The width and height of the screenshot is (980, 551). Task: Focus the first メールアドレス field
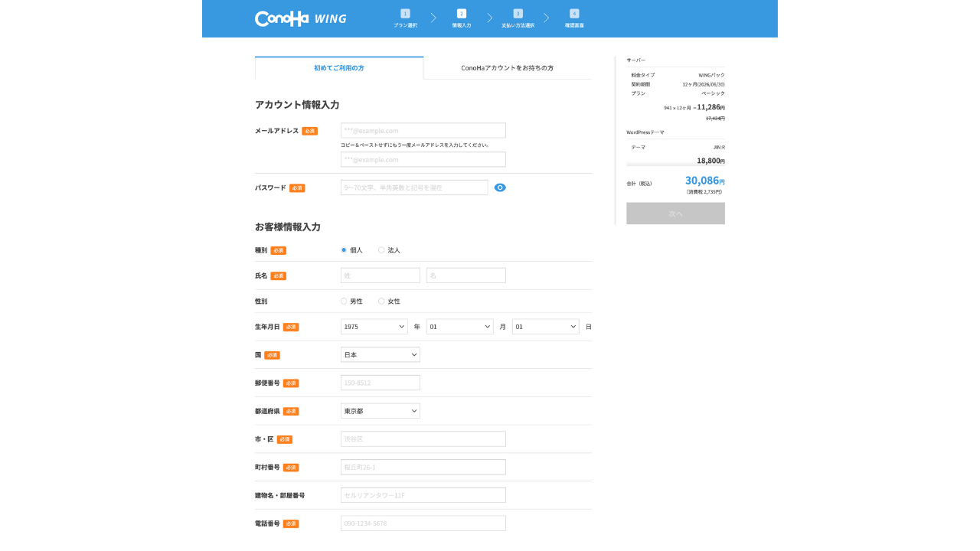coord(423,131)
